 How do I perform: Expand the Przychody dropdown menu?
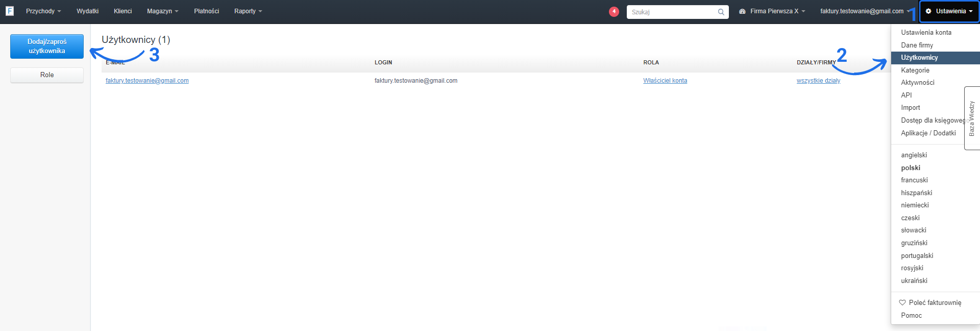[x=43, y=11]
